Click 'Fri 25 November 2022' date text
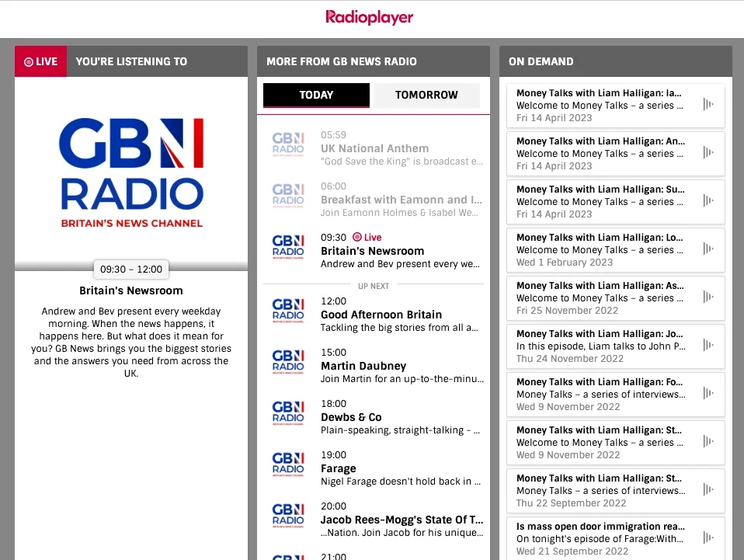 [x=568, y=311]
